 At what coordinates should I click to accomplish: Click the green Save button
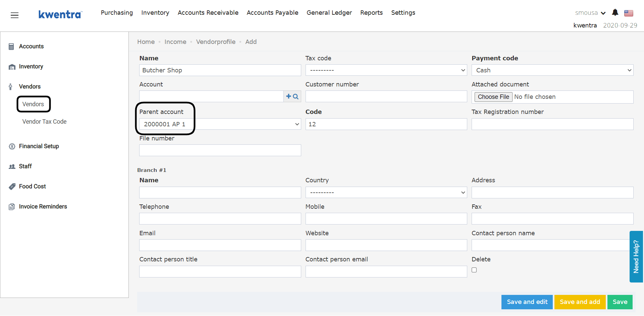(x=620, y=302)
